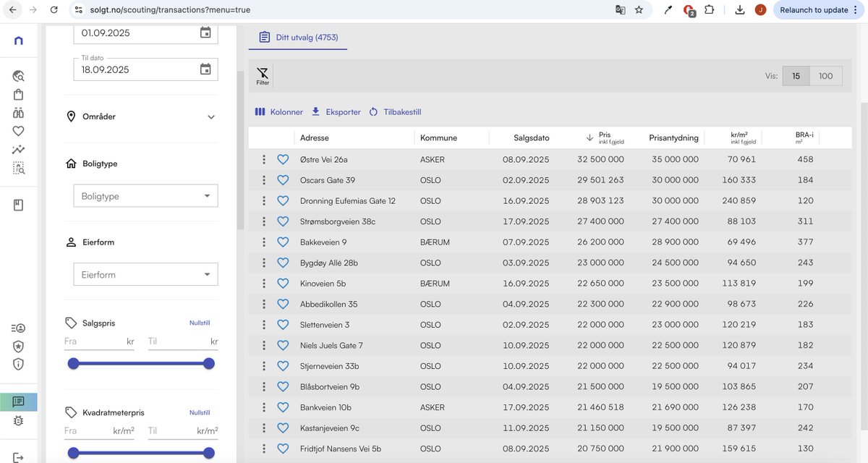Image resolution: width=868 pixels, height=463 pixels.
Task: Select the Ditt utvalg (4753) tab
Action: (298, 37)
